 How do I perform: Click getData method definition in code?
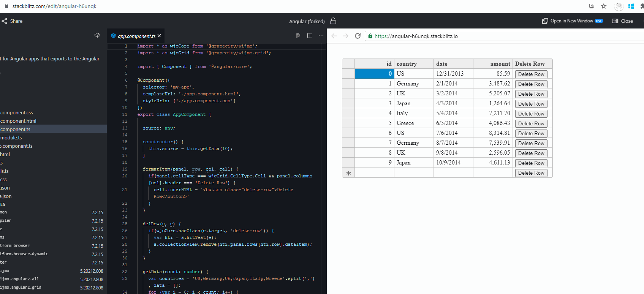(152, 272)
